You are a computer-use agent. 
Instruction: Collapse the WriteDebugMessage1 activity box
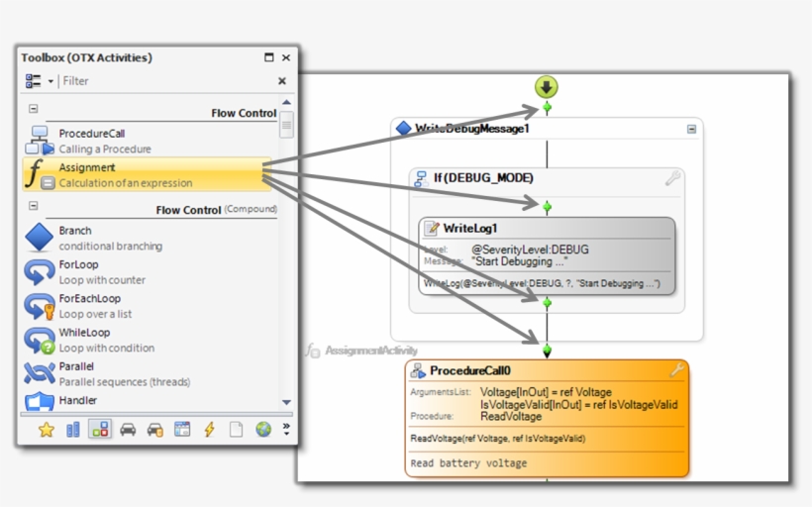pyautogui.click(x=691, y=129)
